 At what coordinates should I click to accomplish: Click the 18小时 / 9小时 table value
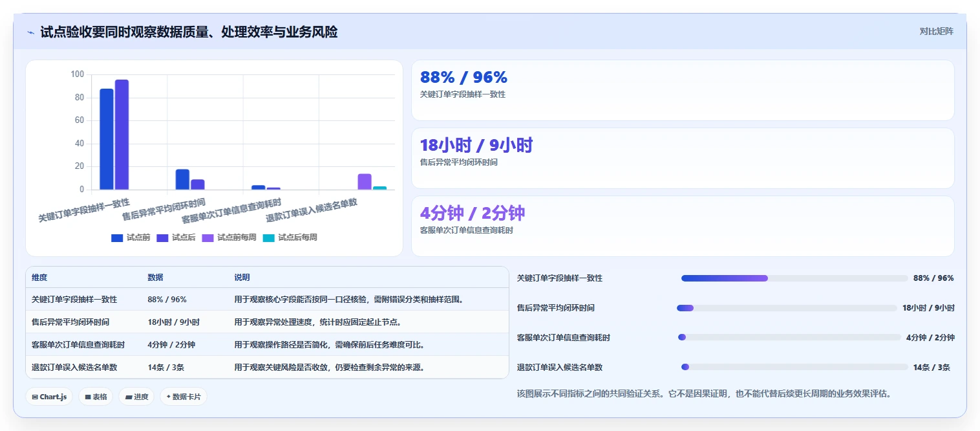coord(173,322)
